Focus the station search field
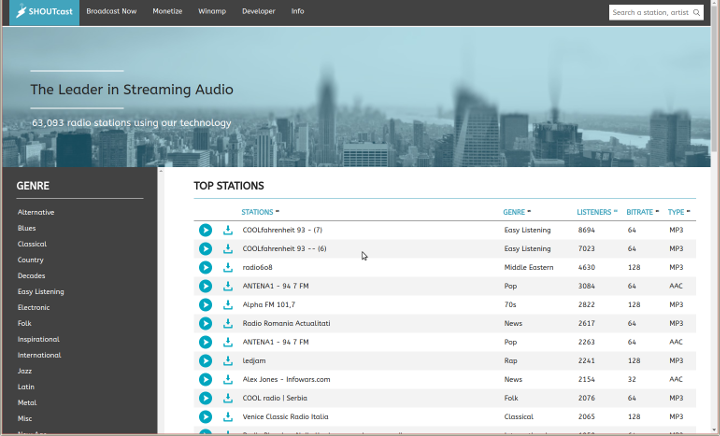The image size is (720, 436). (651, 12)
